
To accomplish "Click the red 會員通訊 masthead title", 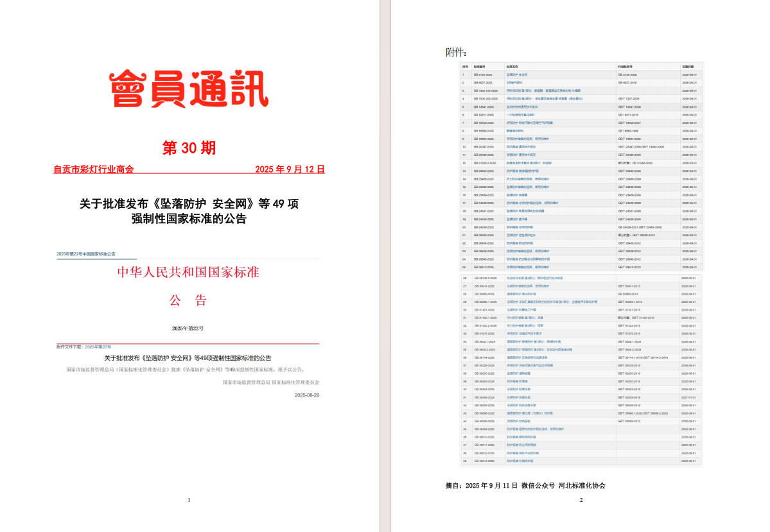I will tap(188, 89).
